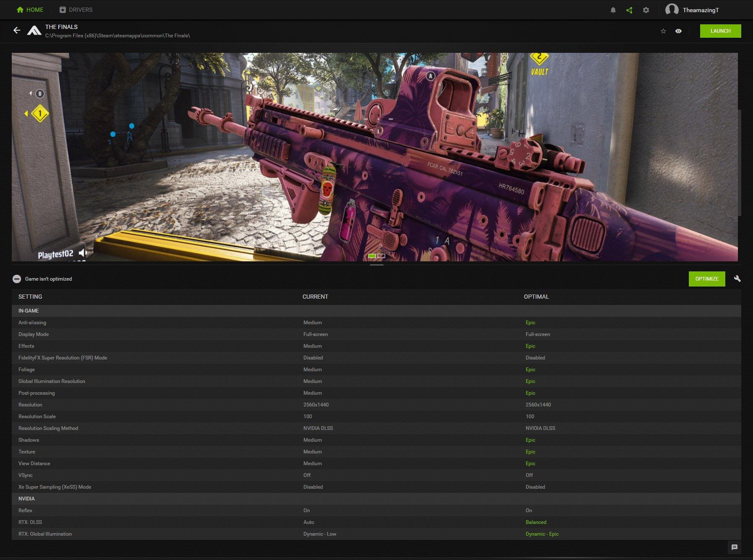
Task: Select the first screenshot indicator
Action: (372, 255)
